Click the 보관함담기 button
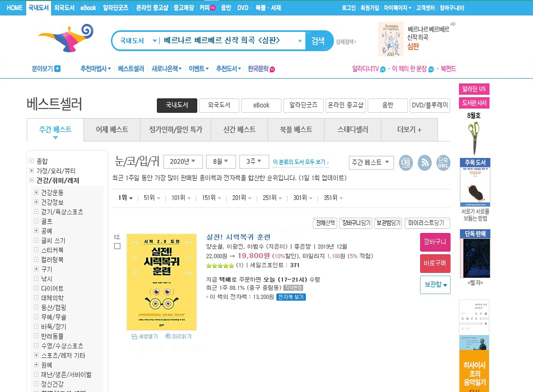Image resolution: width=533 pixels, height=392 pixels. [388, 223]
